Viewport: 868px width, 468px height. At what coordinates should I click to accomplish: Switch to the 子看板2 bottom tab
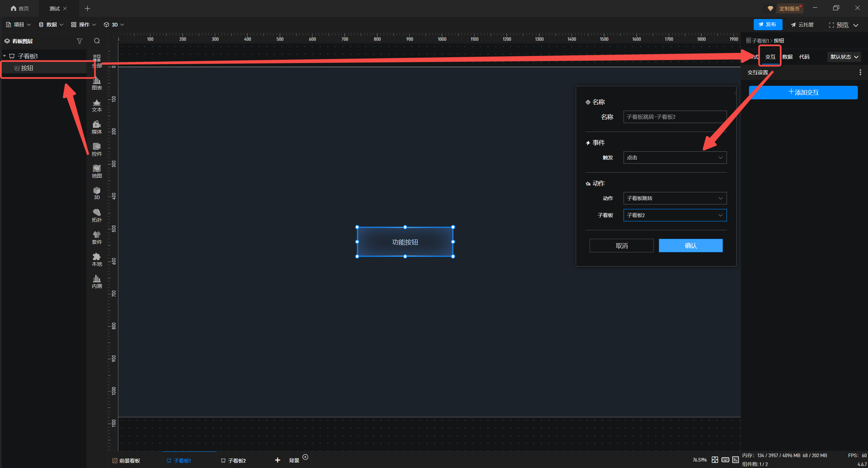click(x=233, y=461)
